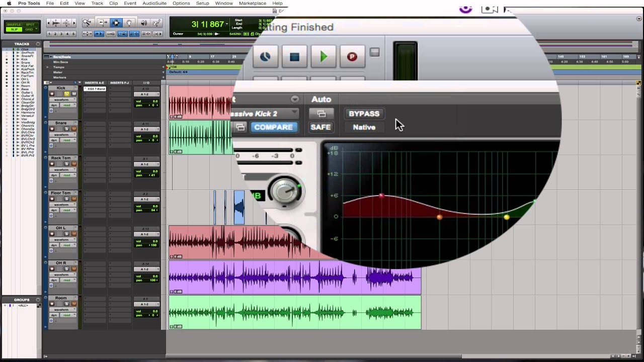Image resolution: width=644 pixels, height=362 pixels.
Task: Click the blue pie-chart icon button
Action: point(265,57)
